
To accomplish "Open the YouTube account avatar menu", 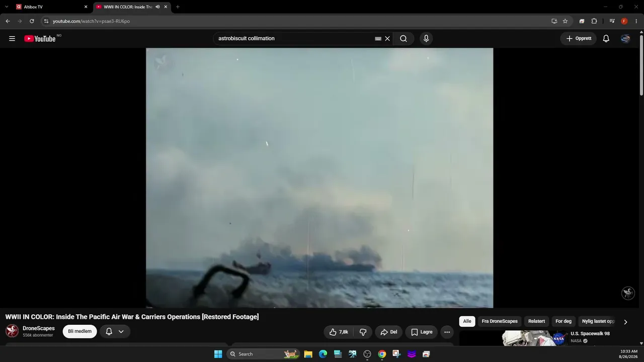I will [x=625, y=39].
